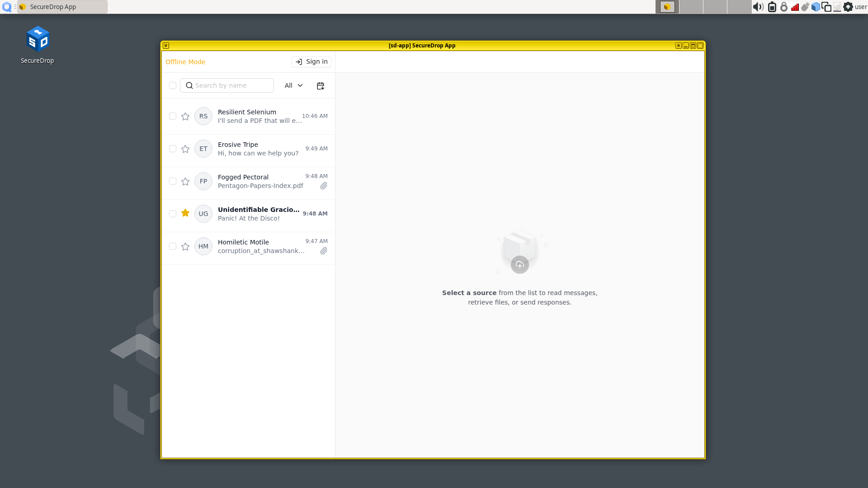The width and height of the screenshot is (868, 488).
Task: Click the SecureDrop App taskbar entry
Action: click(x=62, y=7)
